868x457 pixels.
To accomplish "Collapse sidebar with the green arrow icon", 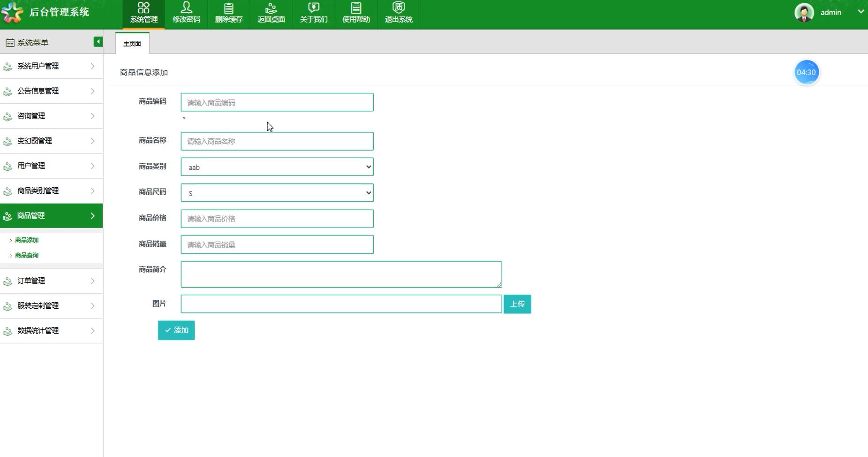I will [x=98, y=42].
